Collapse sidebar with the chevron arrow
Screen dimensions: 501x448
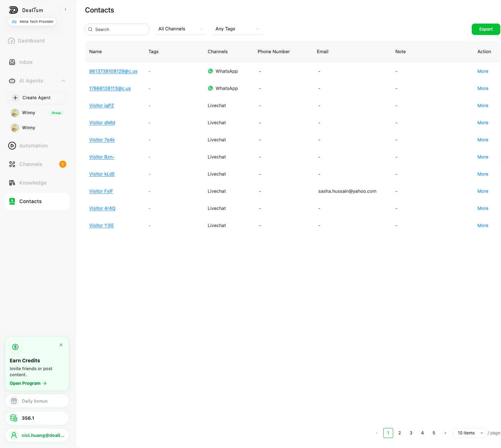pyautogui.click(x=65, y=9)
